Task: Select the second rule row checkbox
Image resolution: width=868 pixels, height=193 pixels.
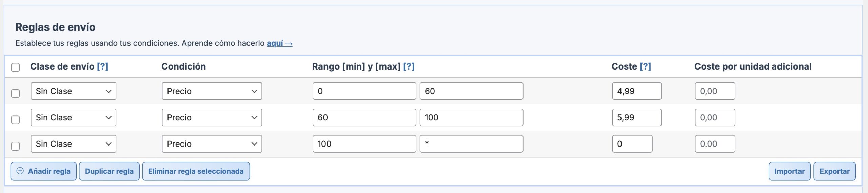Action: [16, 120]
